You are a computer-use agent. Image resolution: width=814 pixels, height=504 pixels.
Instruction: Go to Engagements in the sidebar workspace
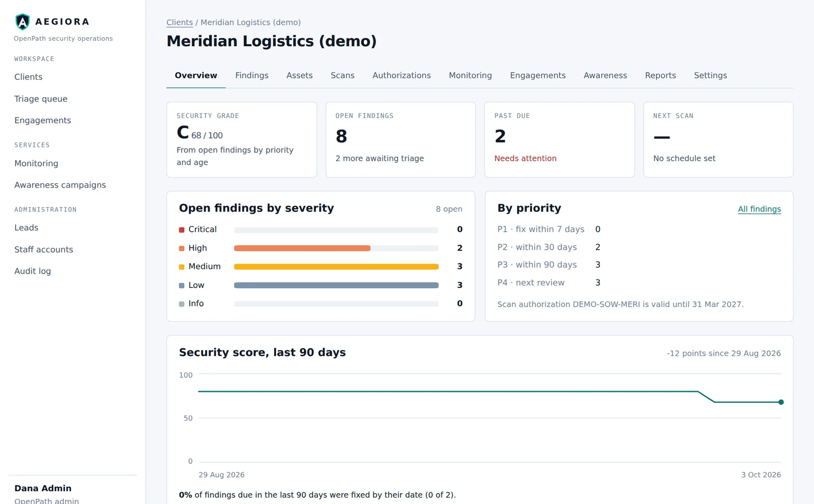pyautogui.click(x=43, y=121)
